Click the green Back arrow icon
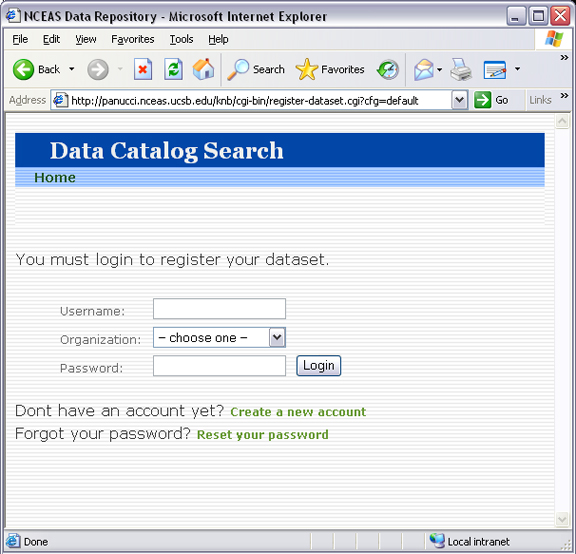The image size is (576, 554). coord(23,69)
